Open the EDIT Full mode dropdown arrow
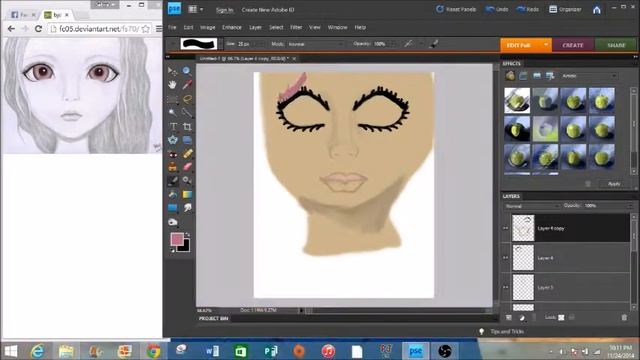Screen dimensions: 640x360 pos(546,44)
